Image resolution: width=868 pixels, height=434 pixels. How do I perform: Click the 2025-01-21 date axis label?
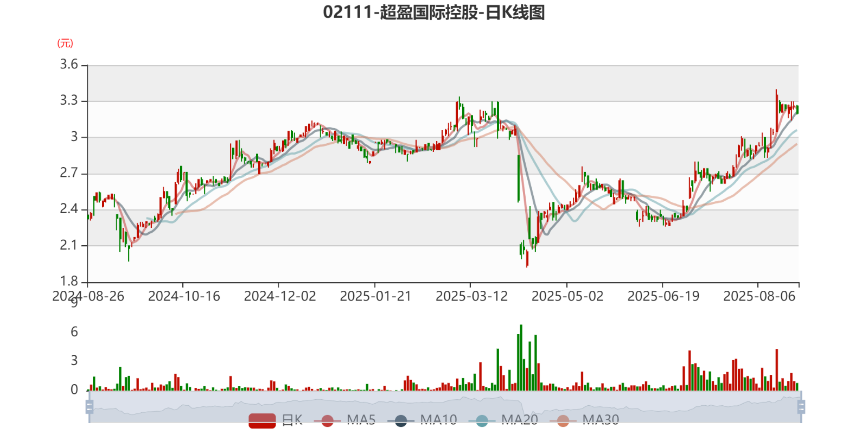point(375,296)
